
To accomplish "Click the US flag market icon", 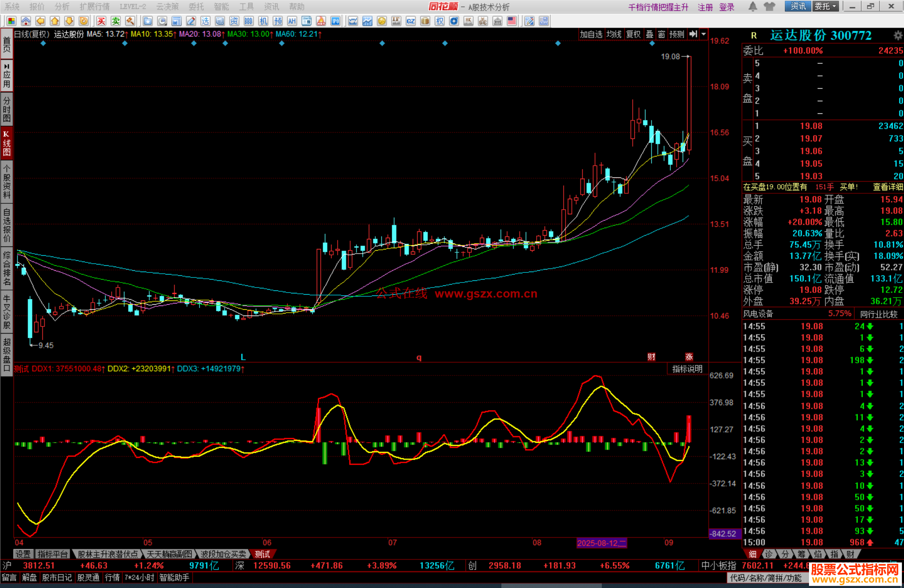I will coord(511,21).
